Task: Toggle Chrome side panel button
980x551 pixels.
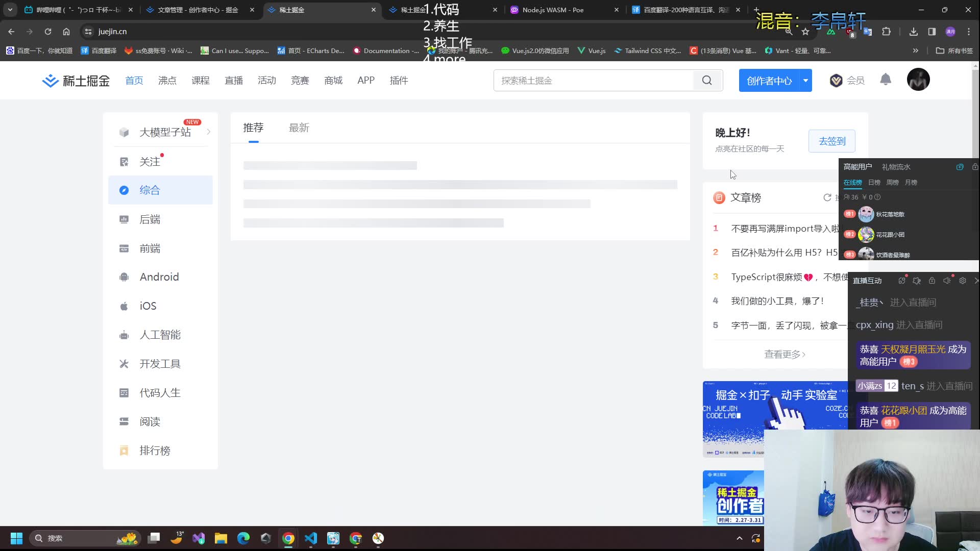Action: pos(932,32)
